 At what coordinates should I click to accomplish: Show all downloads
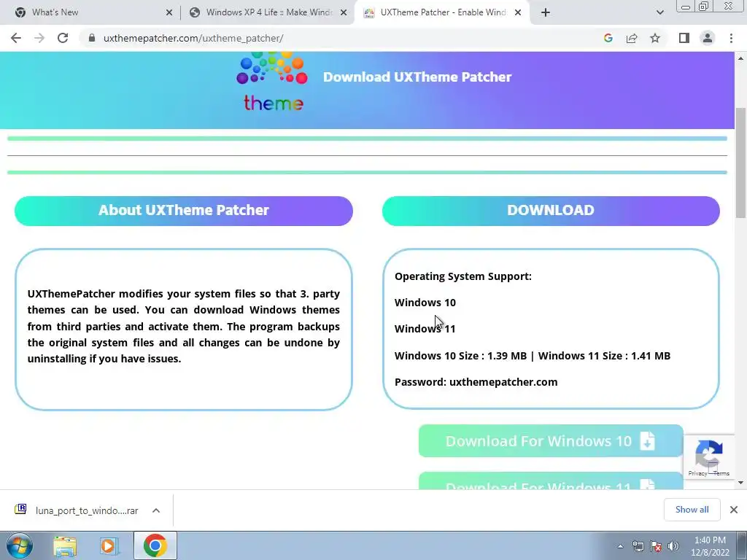pos(692,510)
